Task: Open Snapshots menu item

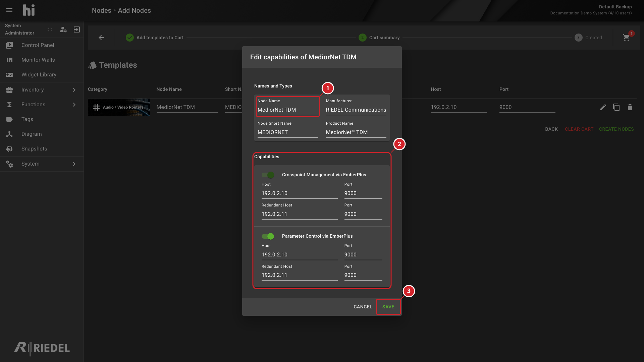Action: pos(42,148)
